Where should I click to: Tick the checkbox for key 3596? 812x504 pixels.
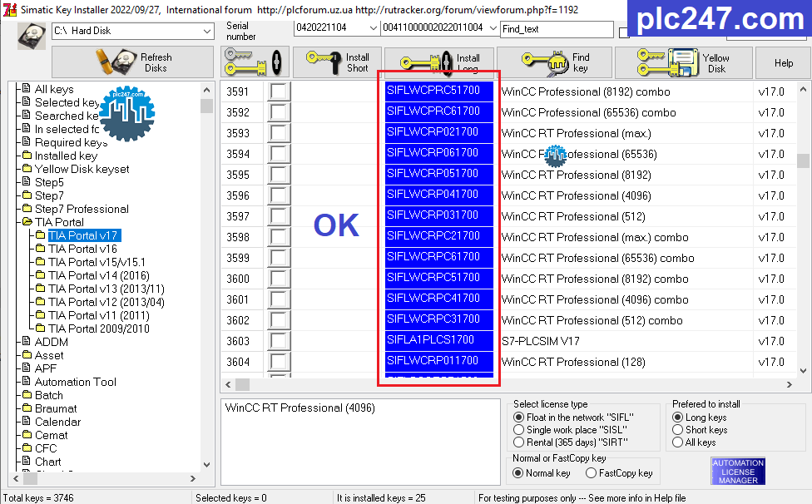[x=279, y=195]
